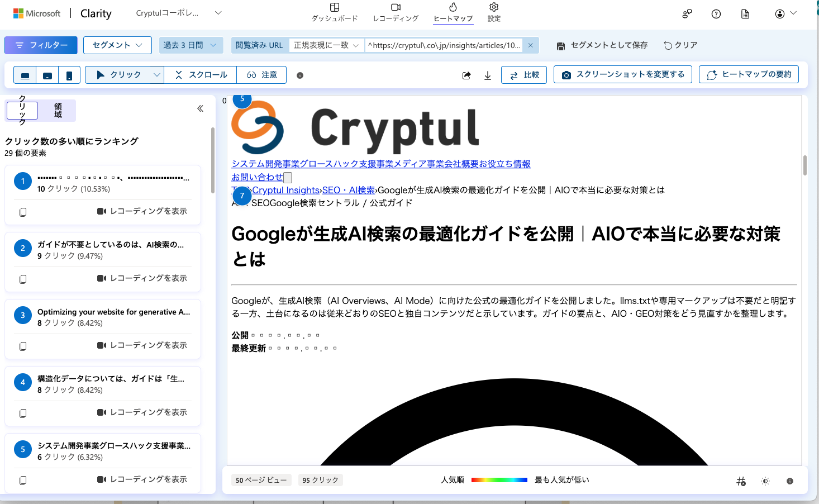Open the 正規表現に一致 match type dropdown
819x504 pixels.
click(x=326, y=45)
